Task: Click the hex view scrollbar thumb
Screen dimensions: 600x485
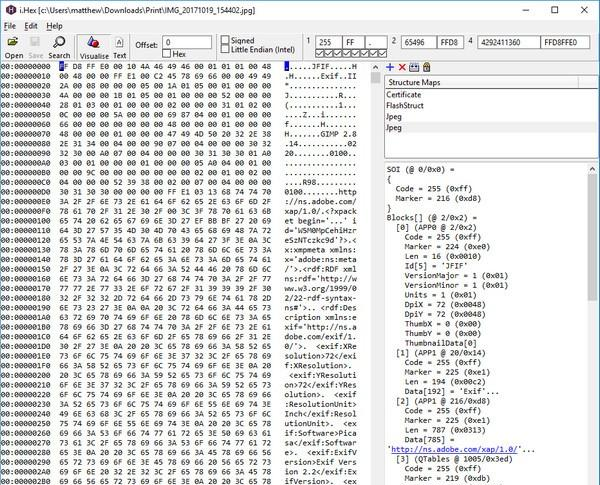Action: click(x=375, y=78)
